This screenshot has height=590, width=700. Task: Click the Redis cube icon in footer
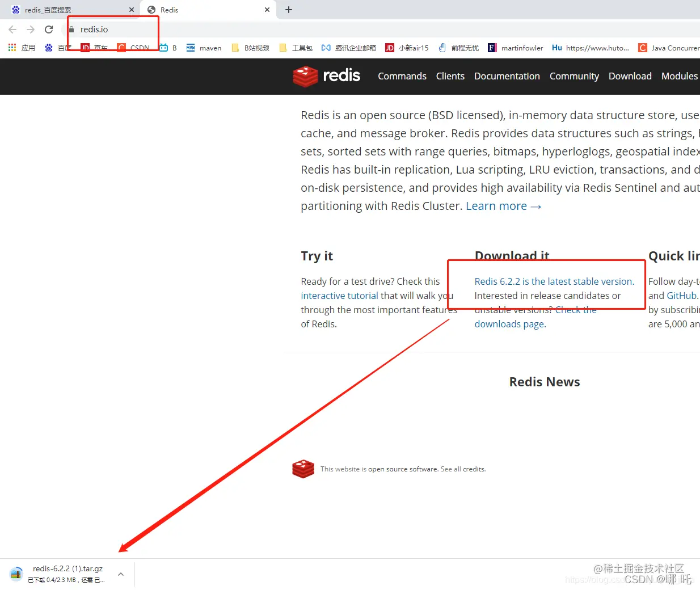303,469
